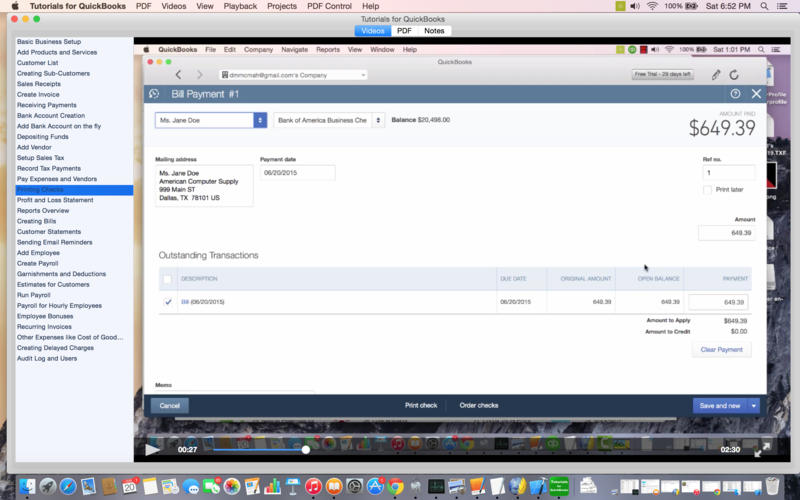Expand the Save and new arrow menu
This screenshot has height=500, width=800.
point(754,406)
